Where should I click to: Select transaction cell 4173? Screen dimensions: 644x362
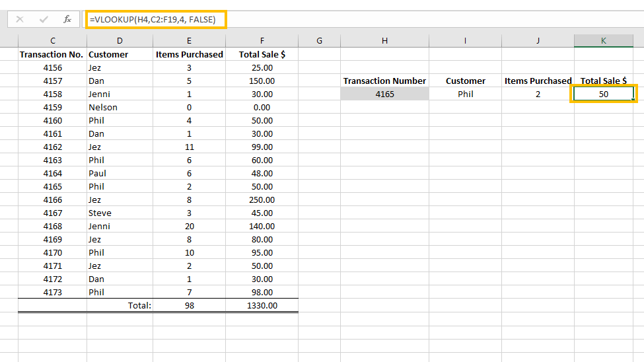[x=53, y=292]
